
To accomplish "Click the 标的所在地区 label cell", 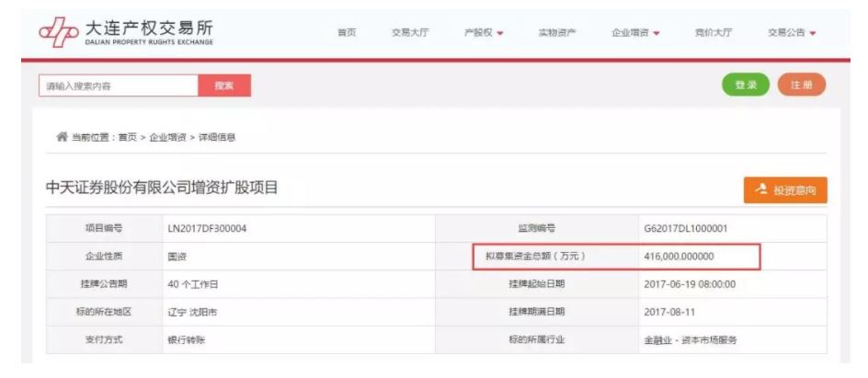I will (104, 312).
